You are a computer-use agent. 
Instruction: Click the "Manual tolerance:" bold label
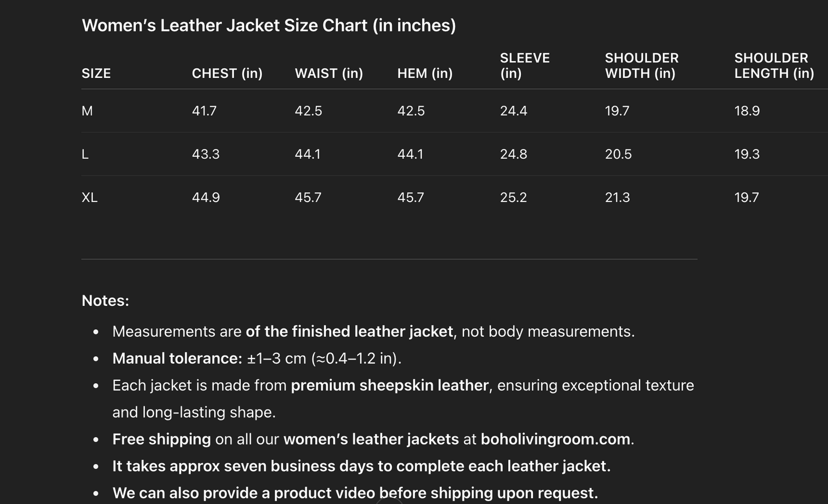tap(177, 359)
